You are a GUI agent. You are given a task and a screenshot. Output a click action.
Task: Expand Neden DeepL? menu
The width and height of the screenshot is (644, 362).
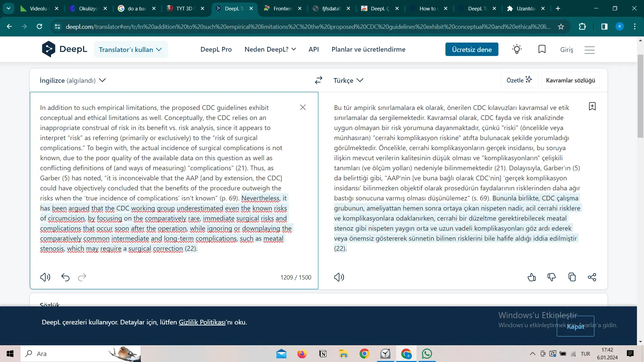click(270, 49)
